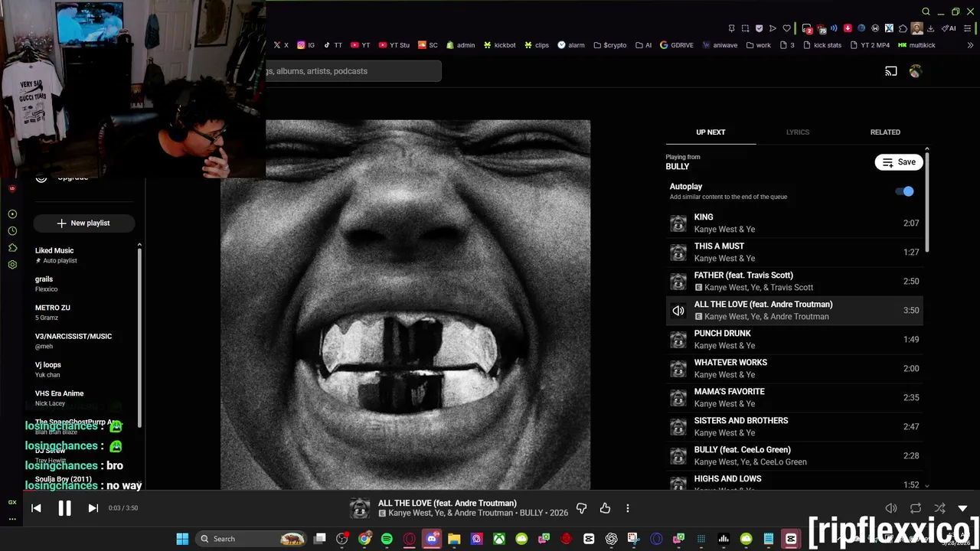Open the account avatar menu
This screenshot has width=980, height=551.
[915, 71]
